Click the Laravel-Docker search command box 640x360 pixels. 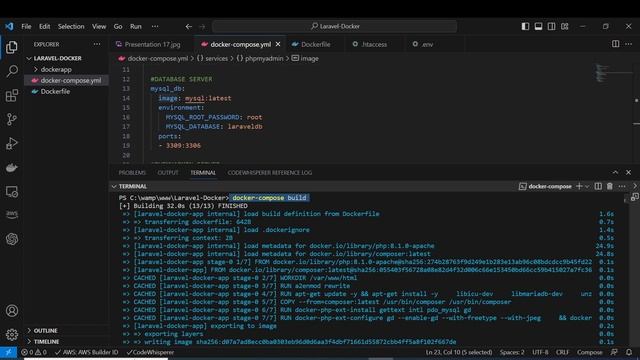point(335,27)
